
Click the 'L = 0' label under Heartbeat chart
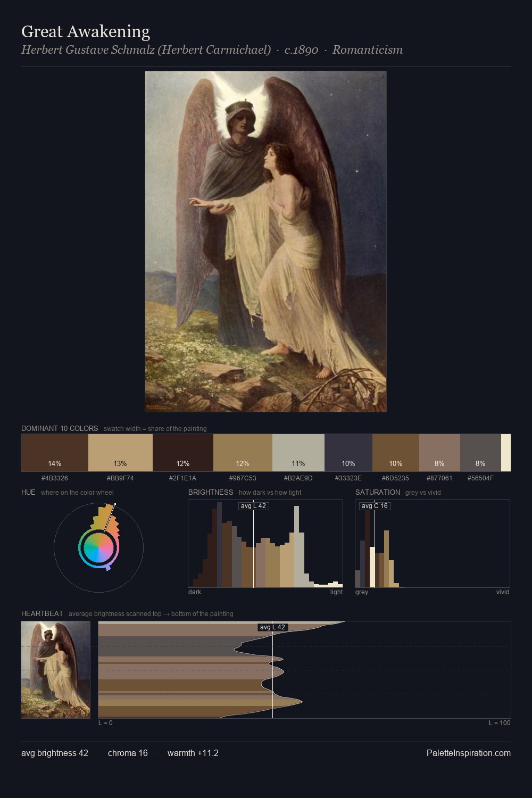(105, 723)
